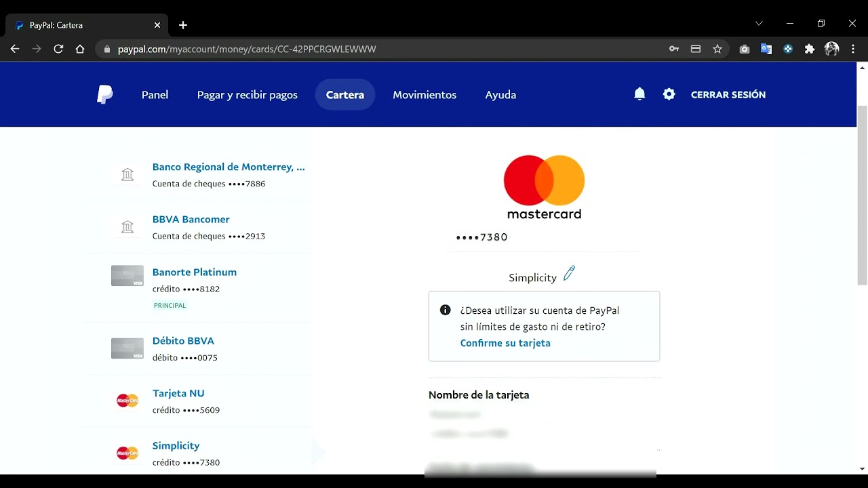
Task: Click Confirme su tarjeta link
Action: click(x=505, y=343)
